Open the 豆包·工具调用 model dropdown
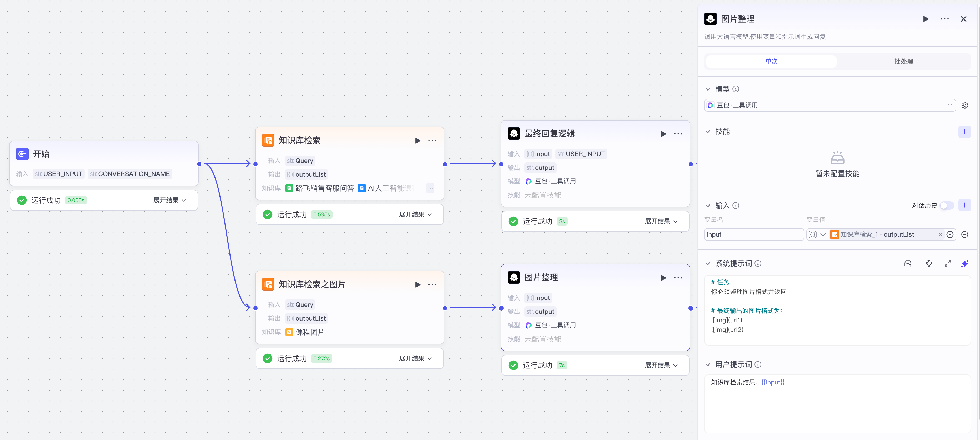Screen dimensions: 980x440 829,105
